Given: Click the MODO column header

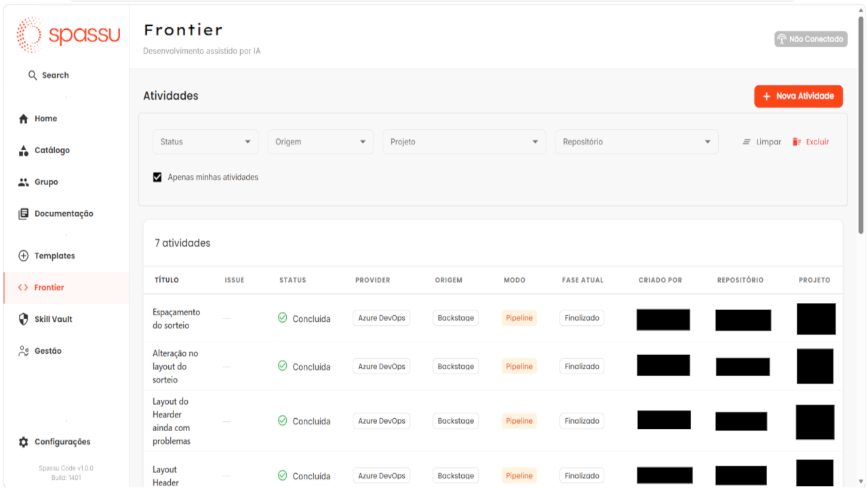Looking at the screenshot, I should pos(515,280).
